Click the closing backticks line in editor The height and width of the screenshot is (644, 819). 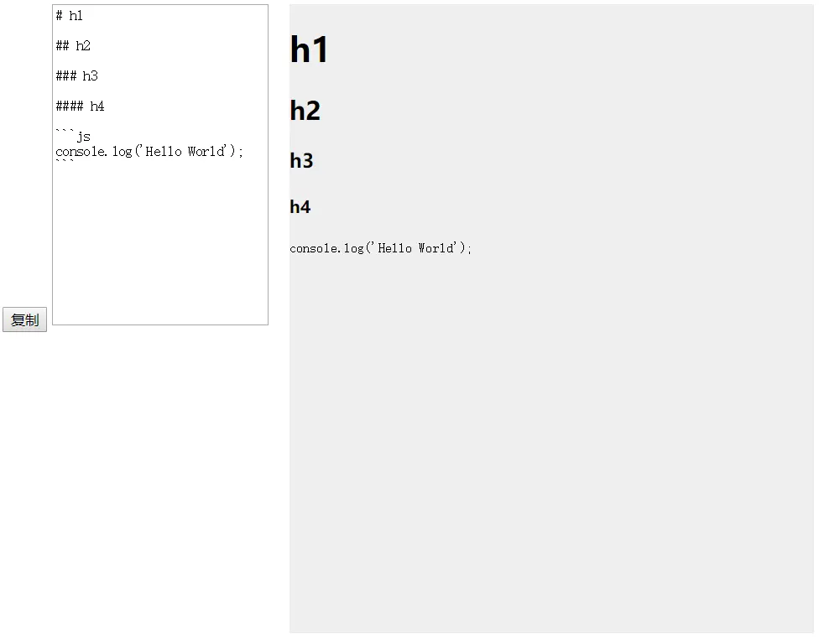tap(65, 162)
